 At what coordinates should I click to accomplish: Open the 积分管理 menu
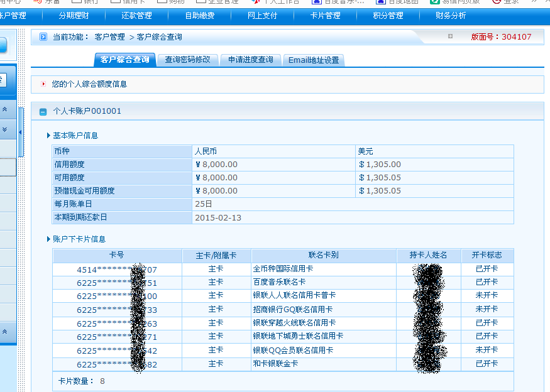tap(388, 16)
